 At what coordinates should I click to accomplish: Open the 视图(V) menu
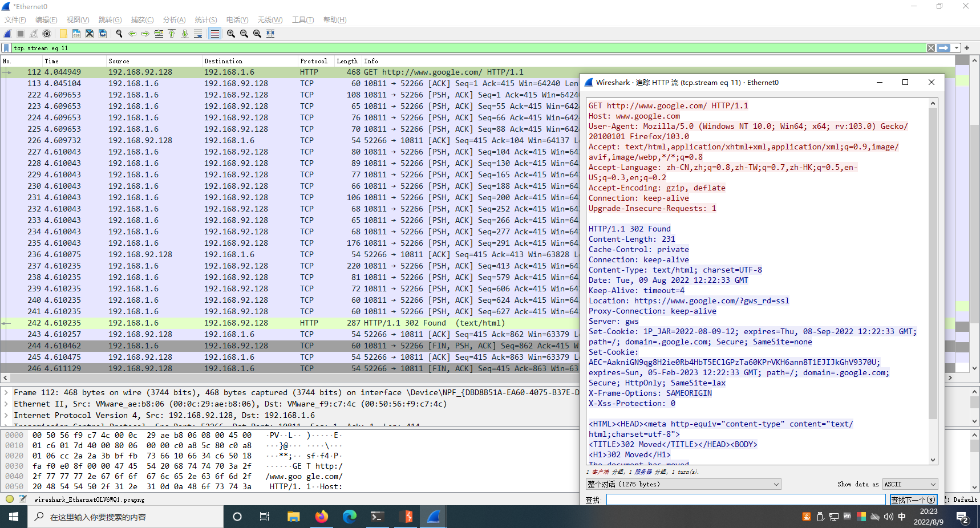pyautogui.click(x=78, y=20)
